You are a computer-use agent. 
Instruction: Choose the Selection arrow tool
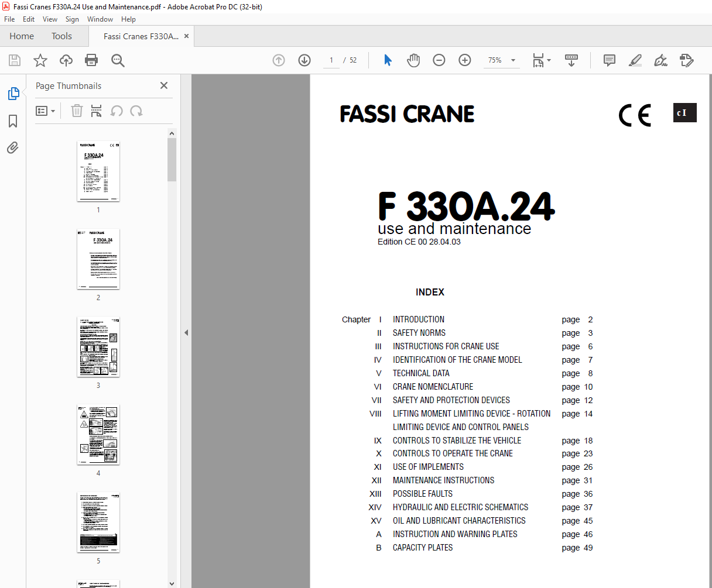(x=388, y=60)
